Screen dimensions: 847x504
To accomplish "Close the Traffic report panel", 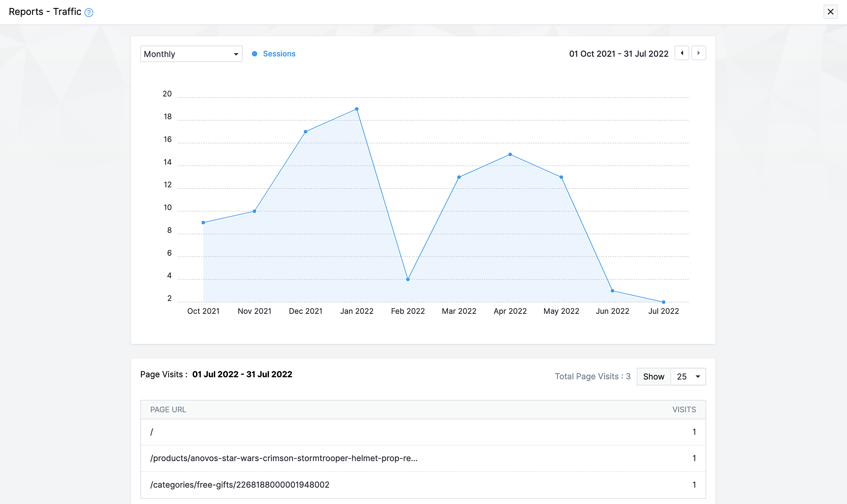I will 830,12.
